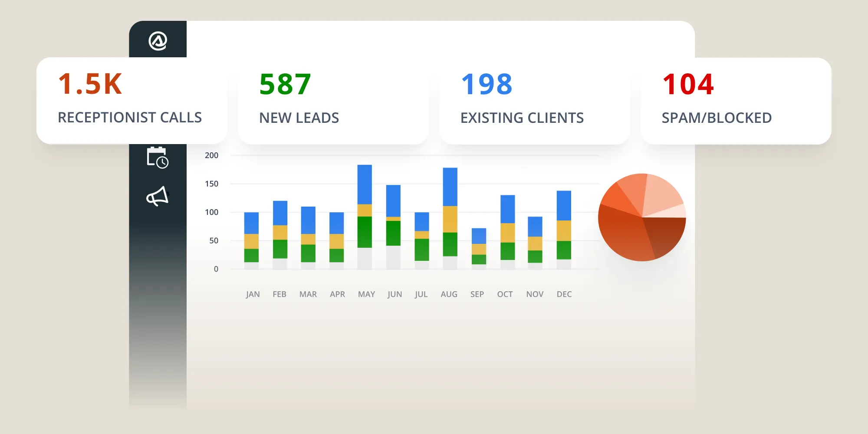The height and width of the screenshot is (434, 868).
Task: Click the 200 value on the y-axis
Action: click(x=210, y=155)
